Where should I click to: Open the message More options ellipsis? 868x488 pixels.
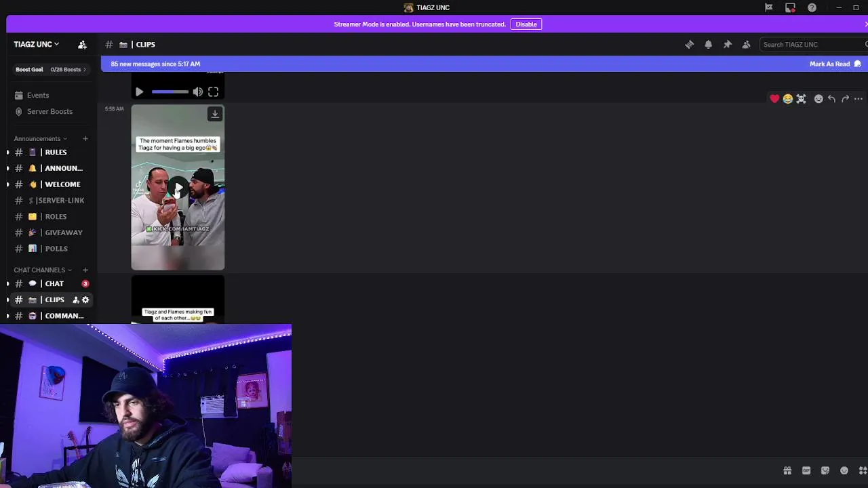pos(858,99)
